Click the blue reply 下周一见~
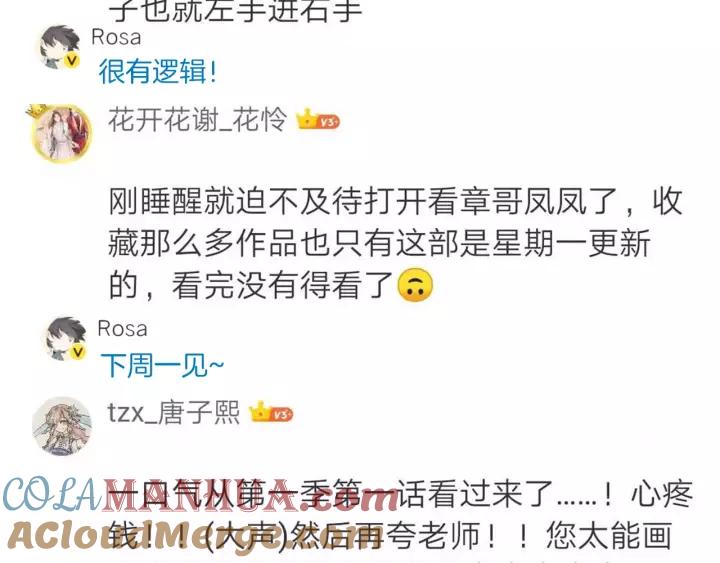The width and height of the screenshot is (720, 563). (162, 366)
